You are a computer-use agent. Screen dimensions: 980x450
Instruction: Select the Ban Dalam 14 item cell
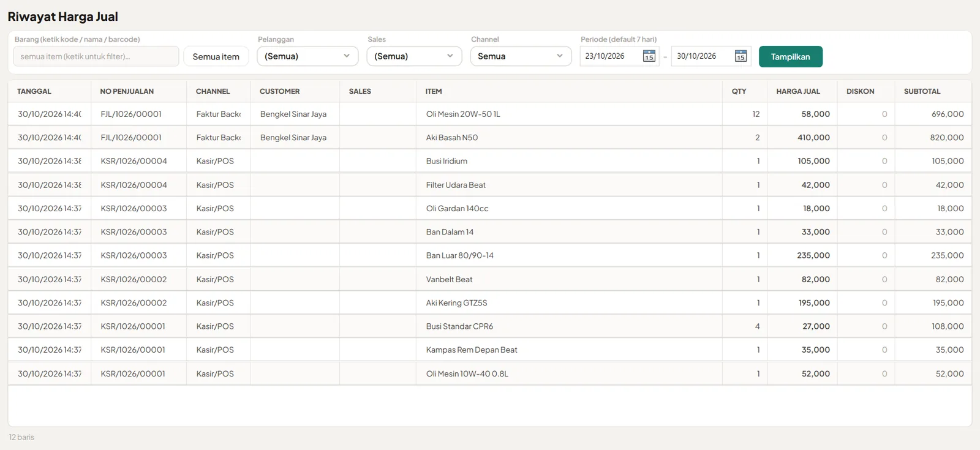coord(569,232)
